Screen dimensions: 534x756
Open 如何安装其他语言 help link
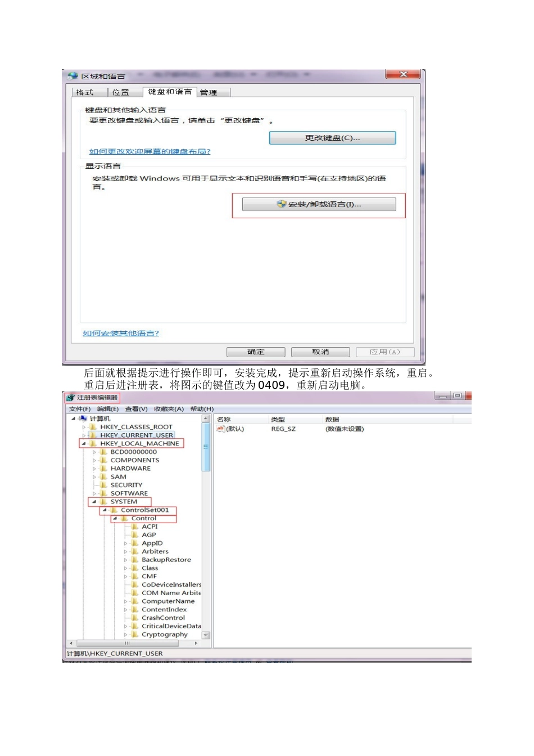(x=121, y=333)
